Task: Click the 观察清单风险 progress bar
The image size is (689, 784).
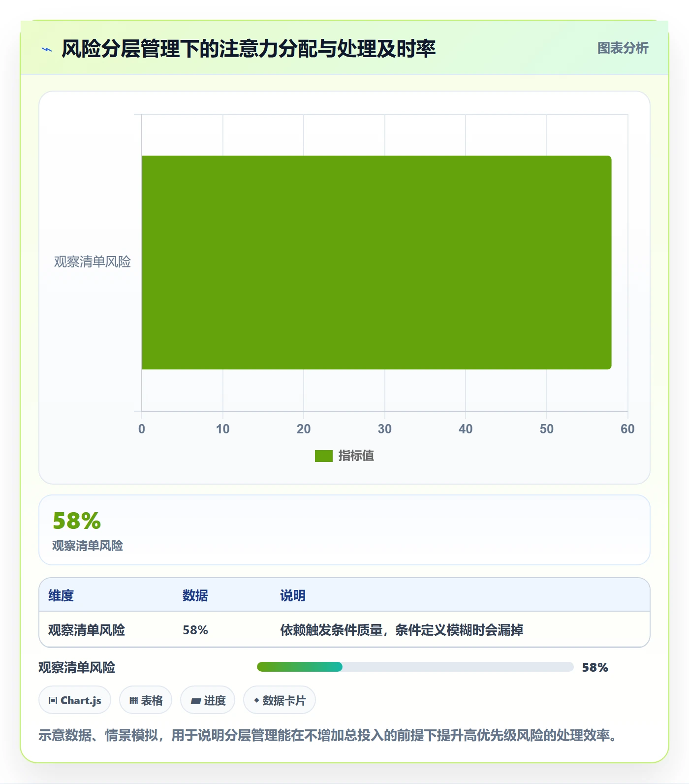Action: [x=415, y=667]
